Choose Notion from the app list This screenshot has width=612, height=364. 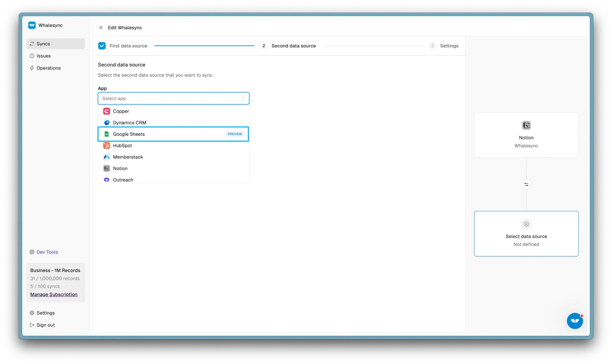click(x=173, y=168)
